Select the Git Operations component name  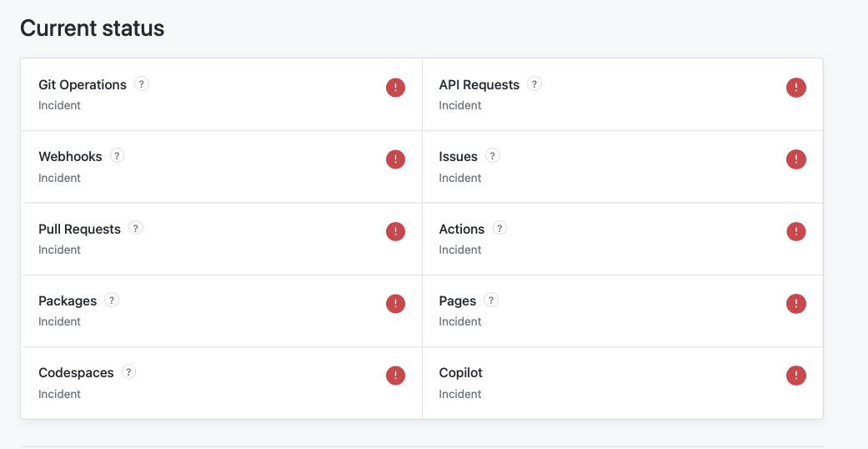tap(83, 85)
